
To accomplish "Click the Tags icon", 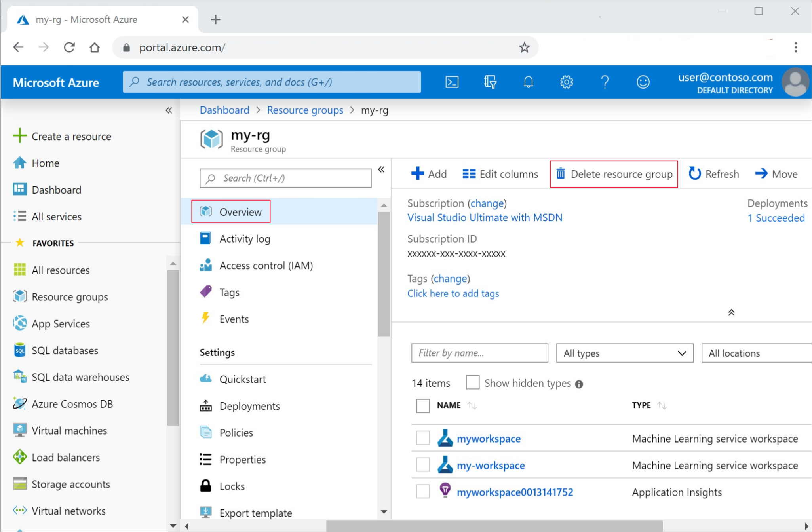I will [205, 291].
